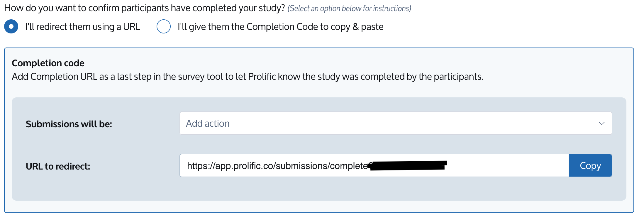Image resolution: width=644 pixels, height=220 pixels.
Task: Expand the chevron arrow in Add action
Action: [x=601, y=123]
